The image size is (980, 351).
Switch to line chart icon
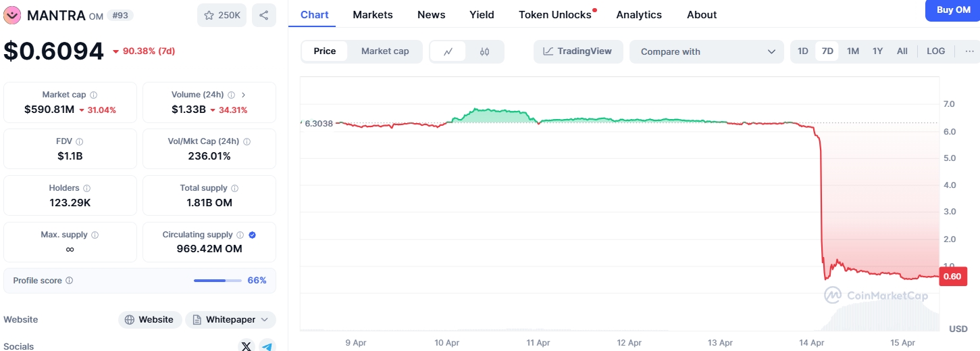[x=448, y=51]
